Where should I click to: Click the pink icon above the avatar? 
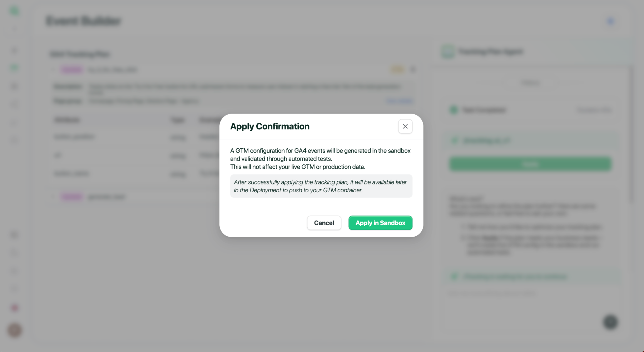click(15, 308)
